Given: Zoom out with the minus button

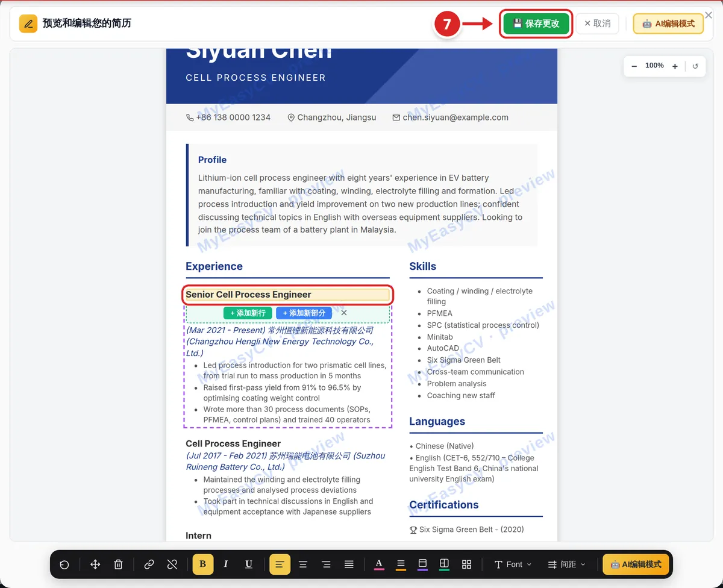Looking at the screenshot, I should pos(634,66).
